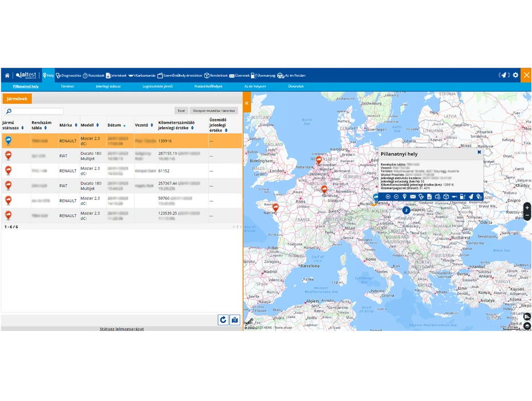Open the Diagnosztika menu

(x=68, y=75)
